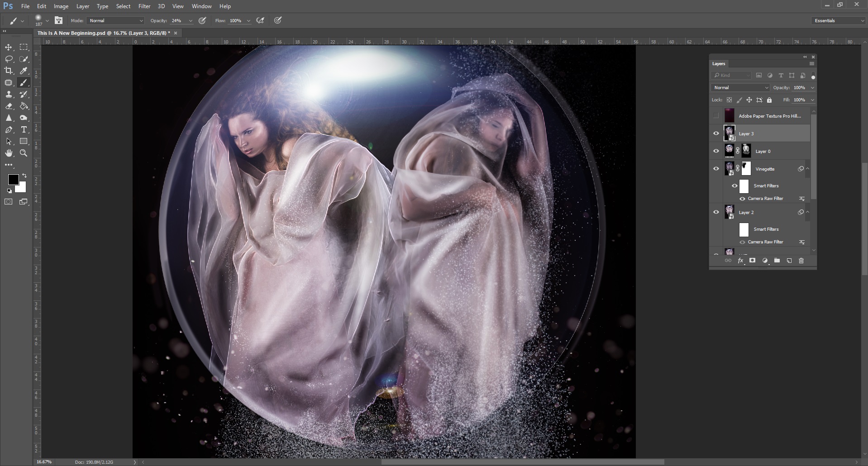Click the Create new layer icon

click(x=789, y=261)
